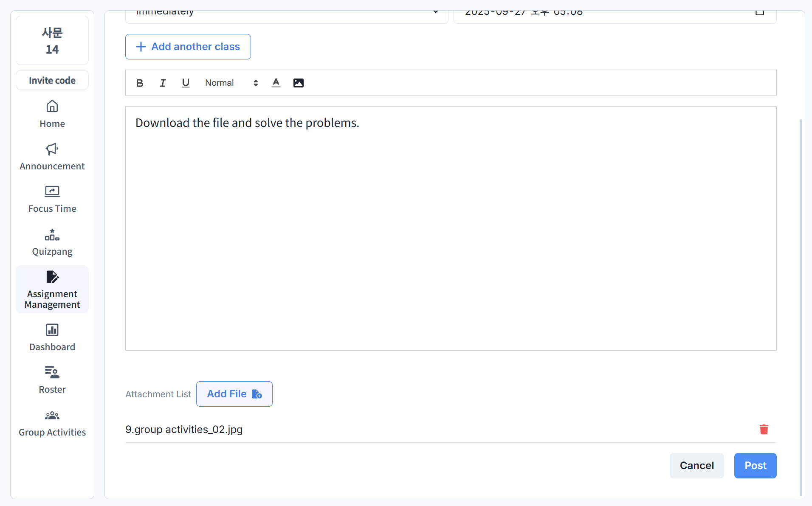Open Group Activities section
Viewport: 812px width, 506px height.
click(52, 423)
